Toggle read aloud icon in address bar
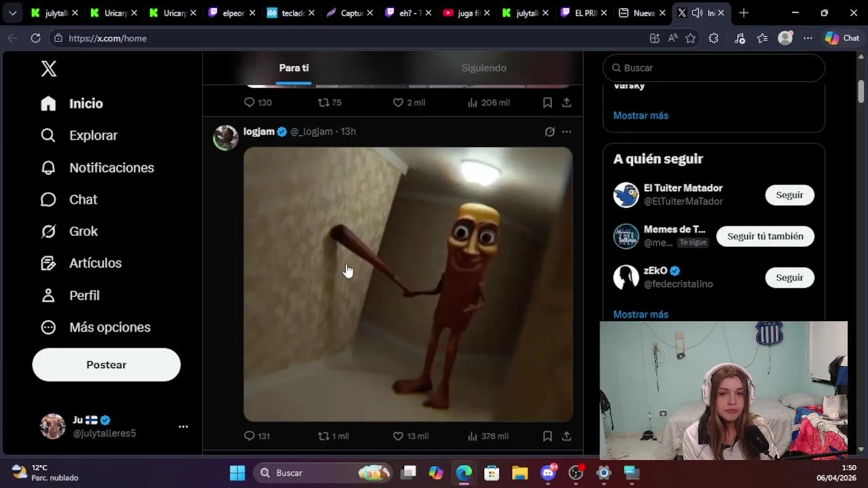This screenshot has width=868, height=488. point(673,38)
